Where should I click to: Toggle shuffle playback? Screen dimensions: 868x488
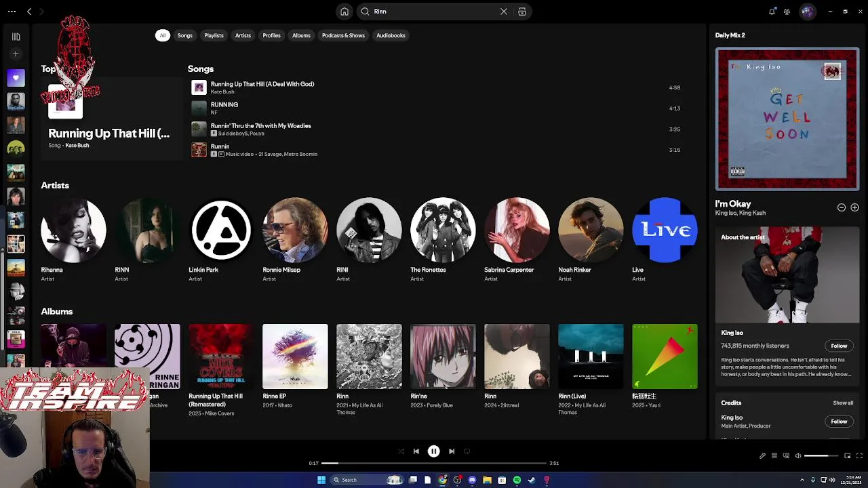tap(401, 451)
